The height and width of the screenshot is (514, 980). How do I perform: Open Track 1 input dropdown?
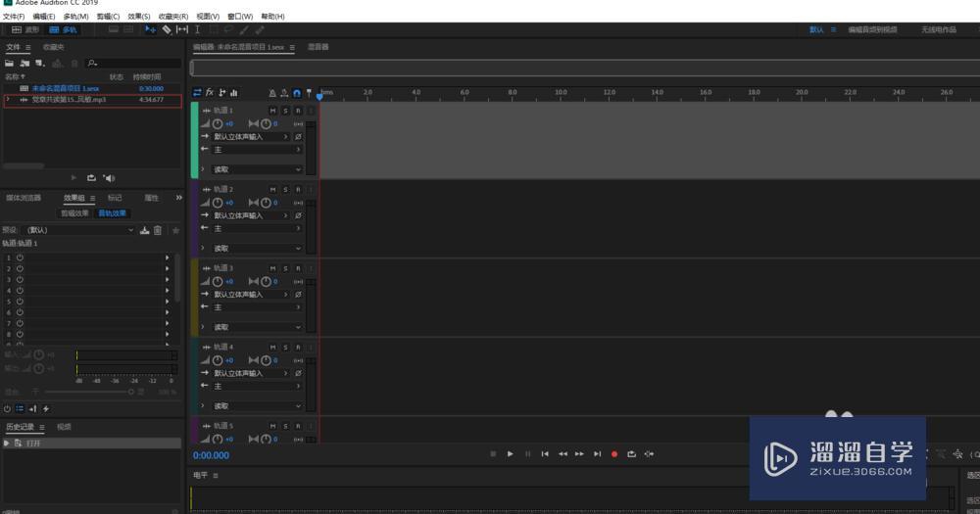click(251, 137)
